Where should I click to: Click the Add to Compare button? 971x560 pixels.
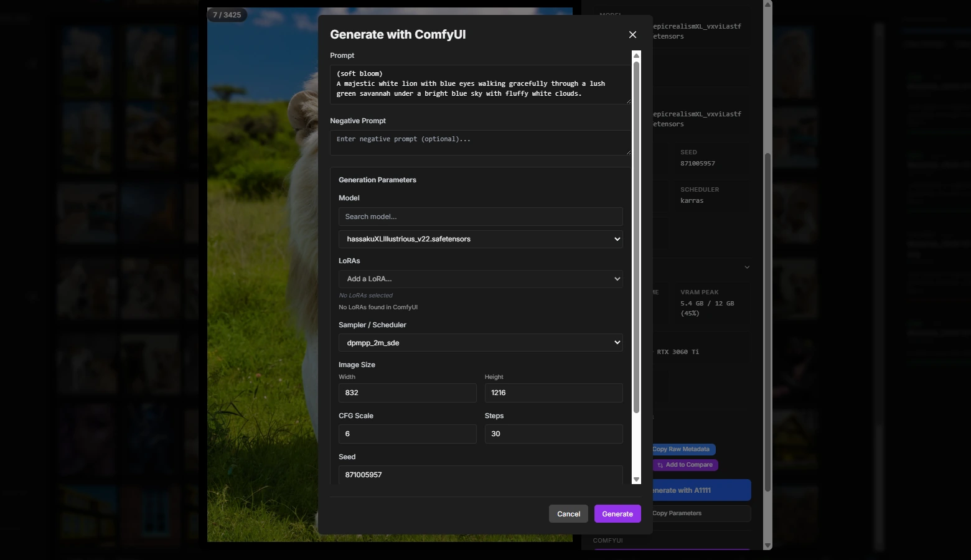pyautogui.click(x=684, y=465)
